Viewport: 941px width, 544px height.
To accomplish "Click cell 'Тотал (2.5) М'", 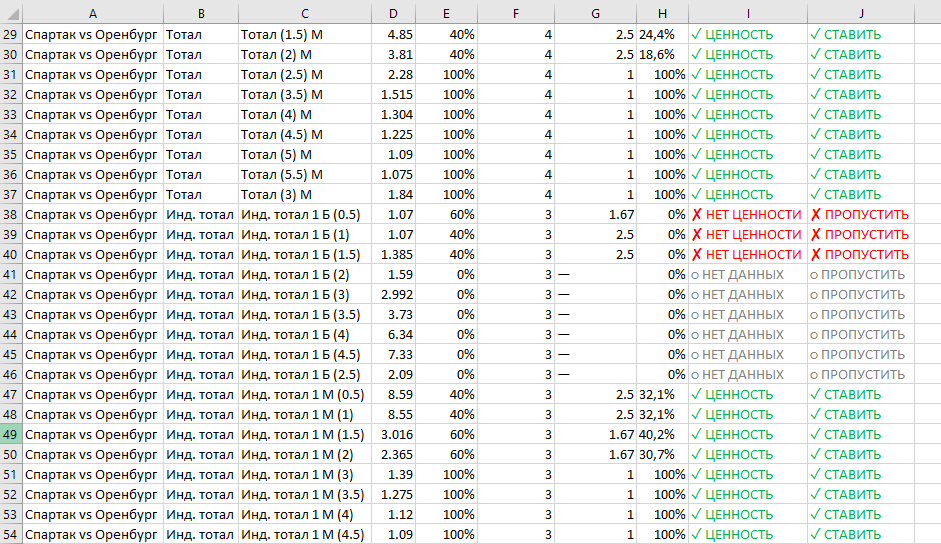I will [x=282, y=74].
